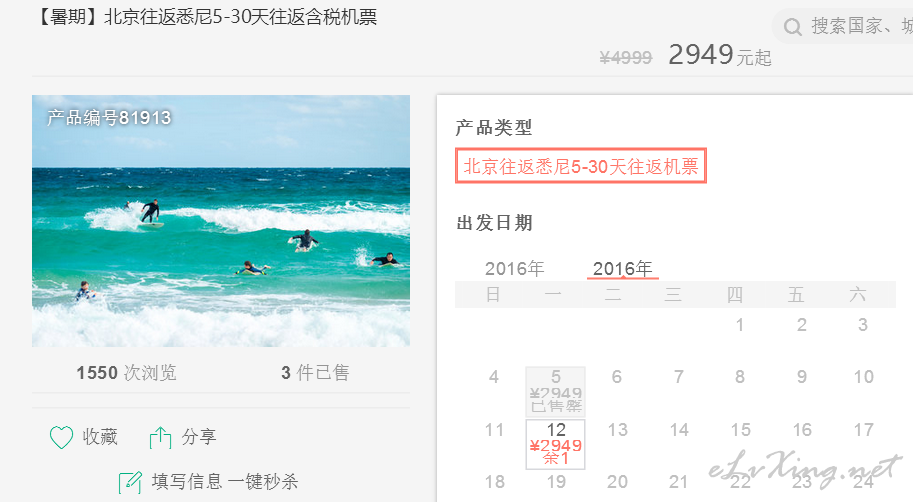Open the surfing product photo
This screenshot has height=502, width=913.
tap(221, 221)
